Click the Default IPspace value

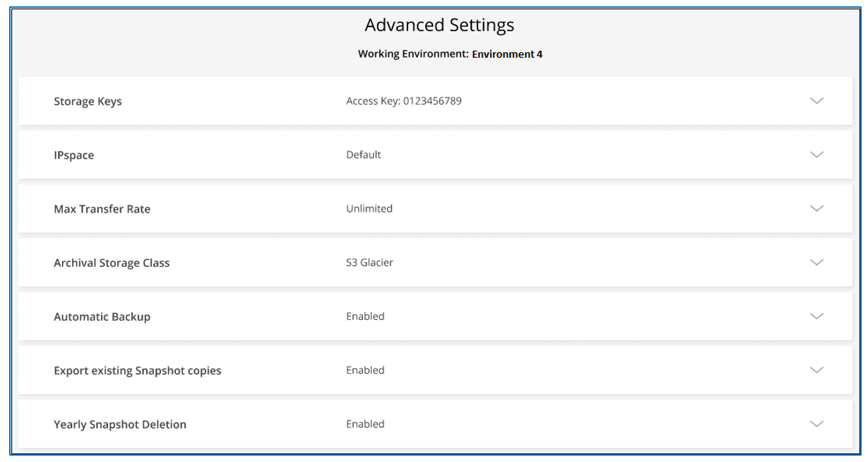tap(363, 155)
